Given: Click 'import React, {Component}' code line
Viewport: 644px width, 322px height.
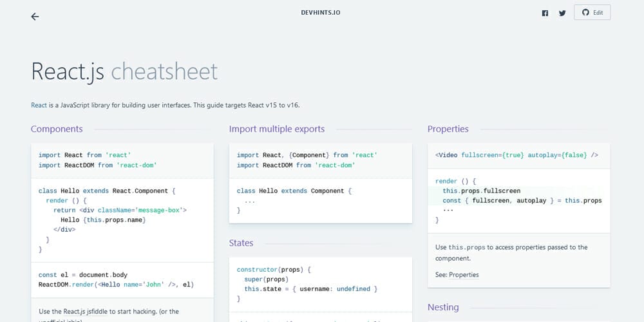Looking at the screenshot, I should (307, 155).
